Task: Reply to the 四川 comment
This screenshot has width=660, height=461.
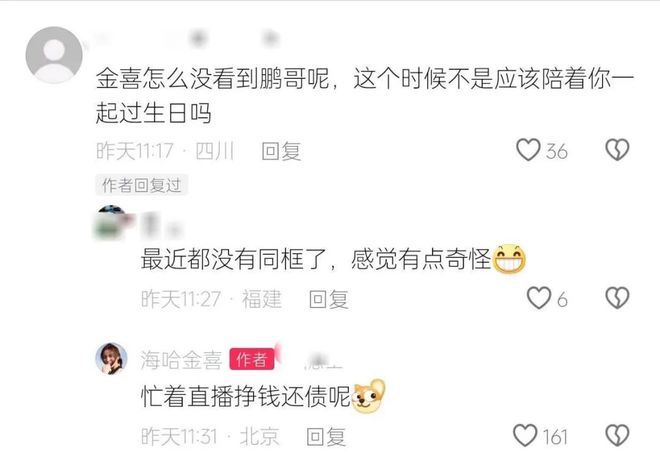Action: click(x=281, y=151)
